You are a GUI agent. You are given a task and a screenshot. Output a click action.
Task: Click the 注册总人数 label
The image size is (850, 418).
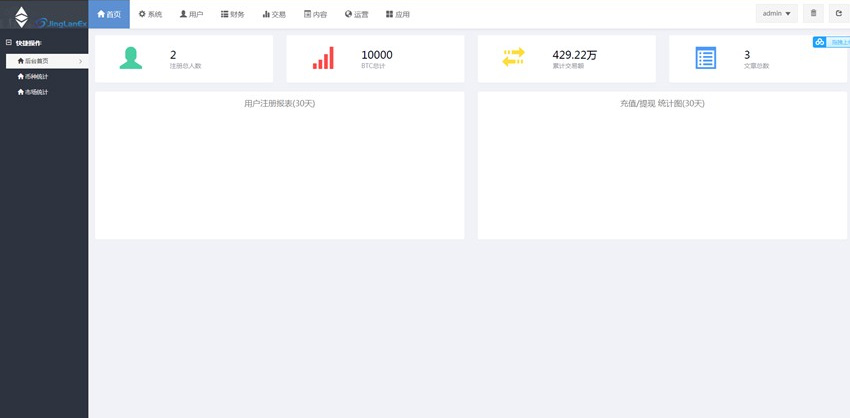tap(185, 66)
